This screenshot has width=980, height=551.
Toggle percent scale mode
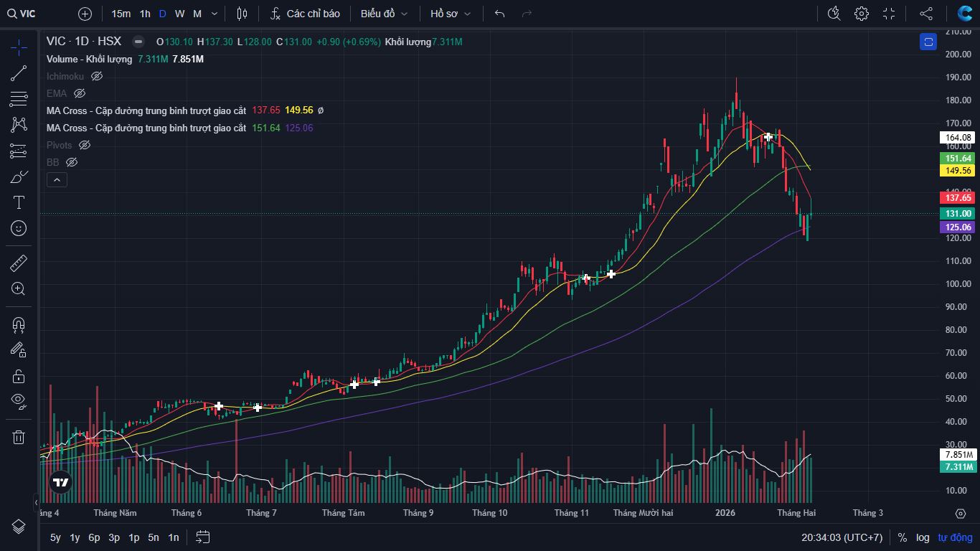click(x=903, y=537)
